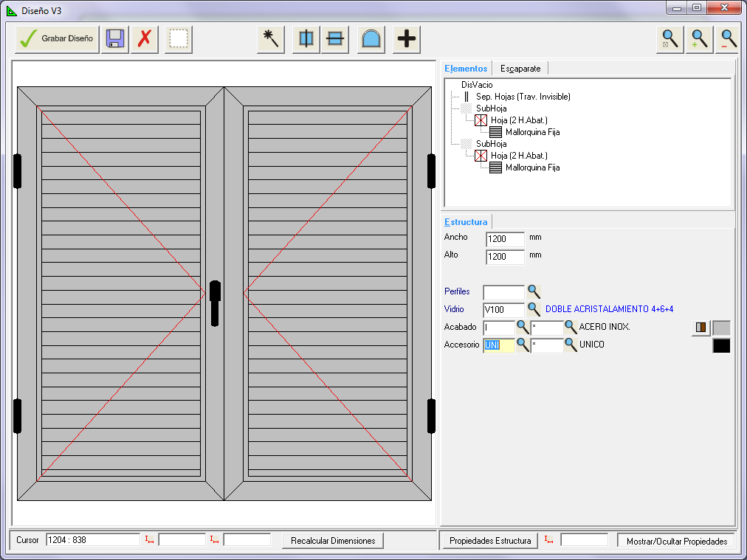Screen dimensions: 747x560
Task: Select the dotted rectangle selection tool
Action: [x=178, y=39]
